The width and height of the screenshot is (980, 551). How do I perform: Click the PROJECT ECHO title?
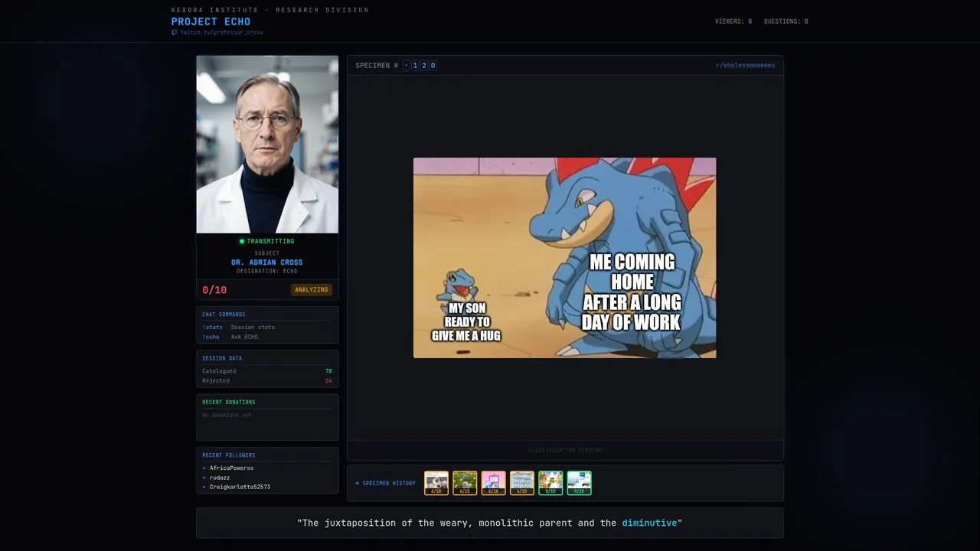[211, 21]
